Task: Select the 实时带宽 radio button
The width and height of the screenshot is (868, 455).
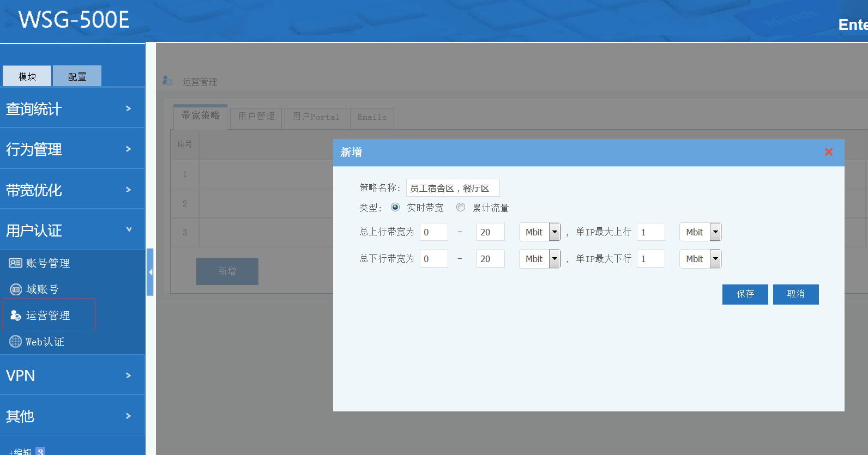Action: [x=395, y=207]
